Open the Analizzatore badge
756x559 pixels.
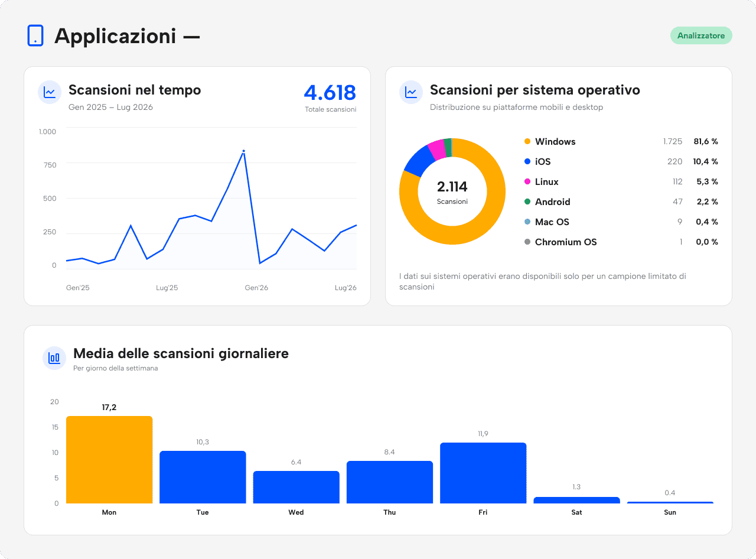[701, 35]
